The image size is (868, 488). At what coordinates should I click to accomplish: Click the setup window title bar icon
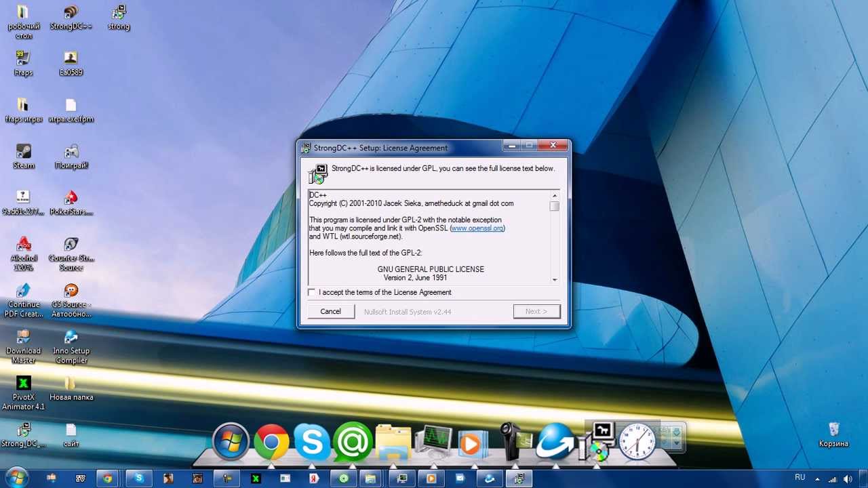click(x=307, y=148)
